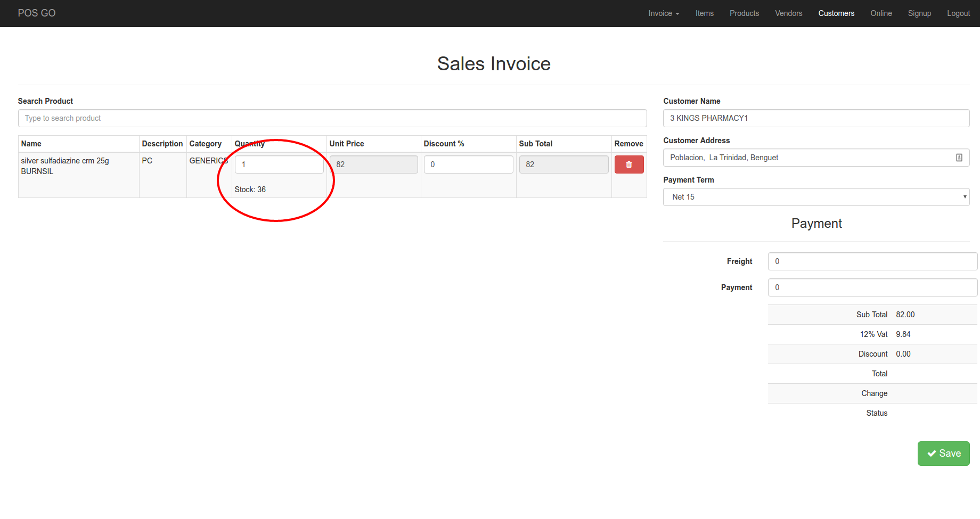This screenshot has width=980, height=519.
Task: Select product name 'silver sulfadiazine crm 25g BURNSIL'
Action: [x=65, y=166]
